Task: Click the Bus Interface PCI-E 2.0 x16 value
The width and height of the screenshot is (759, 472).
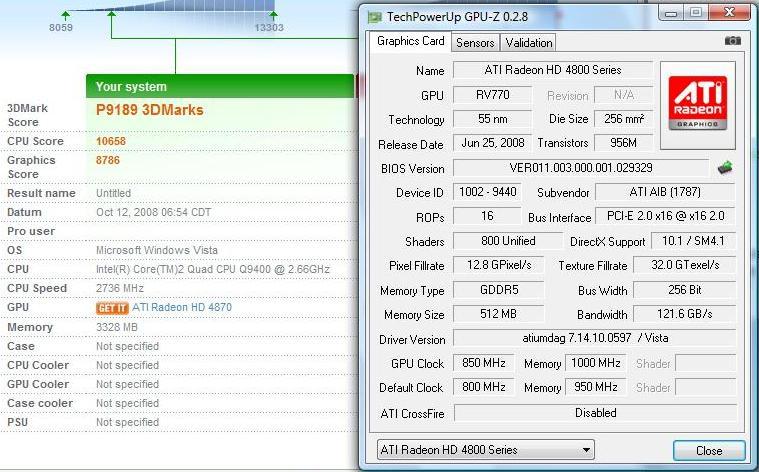Action: point(665,216)
